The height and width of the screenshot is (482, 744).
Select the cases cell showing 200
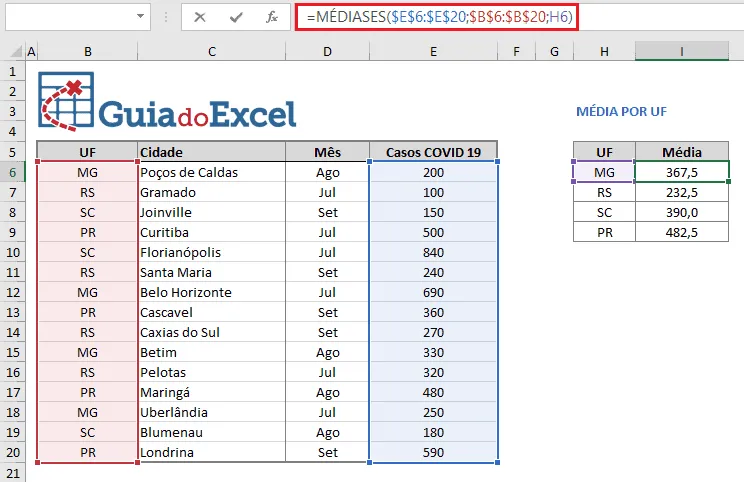tap(434, 172)
